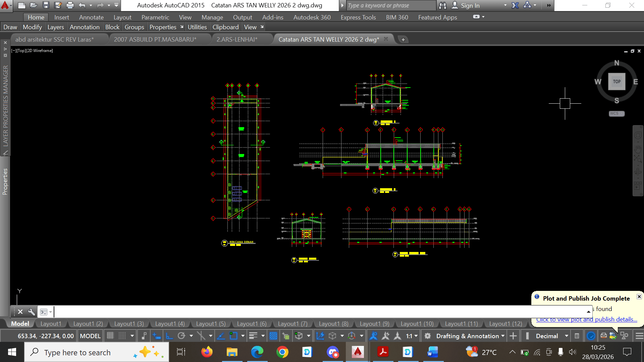This screenshot has width=644, height=362.
Task: Toggle Hardware Acceleration in status bar
Action: 591,336
